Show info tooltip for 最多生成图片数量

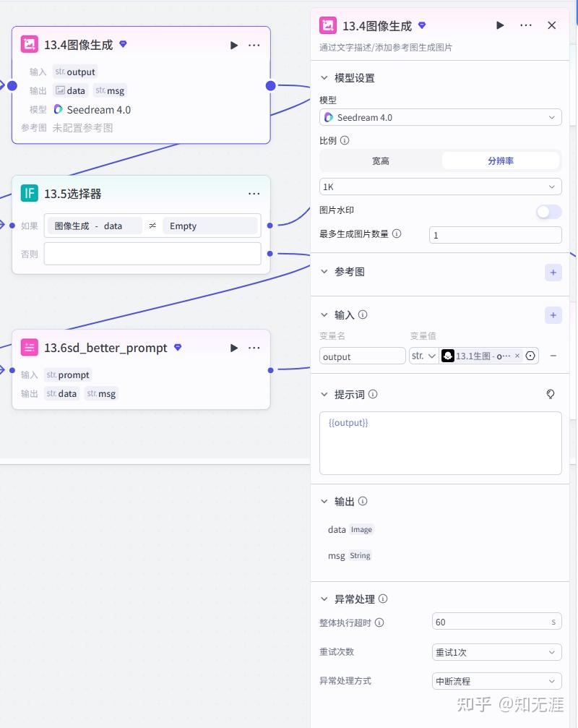pos(397,234)
